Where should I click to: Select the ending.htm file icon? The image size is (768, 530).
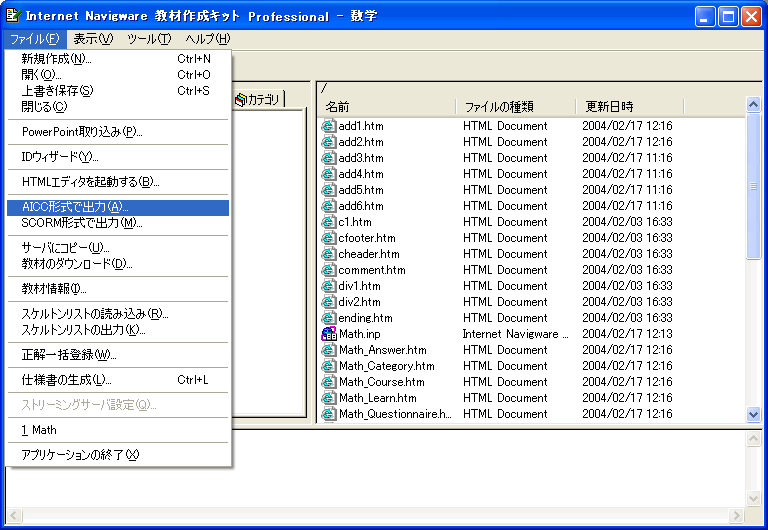coord(328,318)
